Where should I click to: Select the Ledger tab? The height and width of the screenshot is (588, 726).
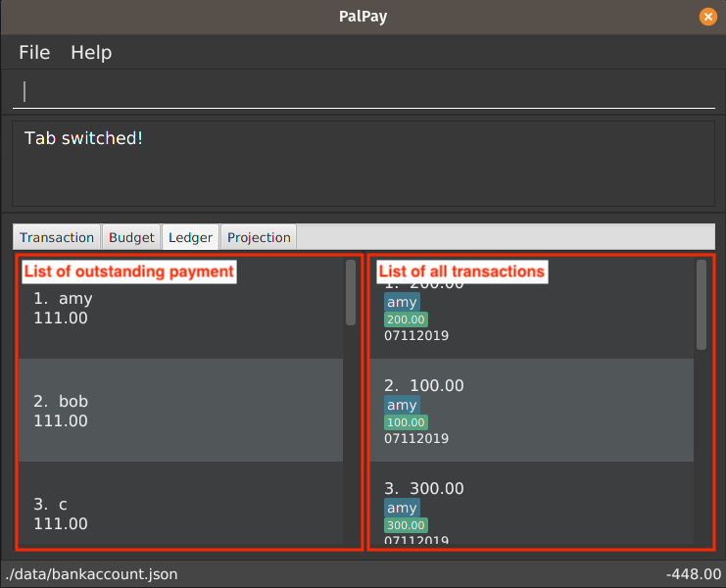coord(190,237)
